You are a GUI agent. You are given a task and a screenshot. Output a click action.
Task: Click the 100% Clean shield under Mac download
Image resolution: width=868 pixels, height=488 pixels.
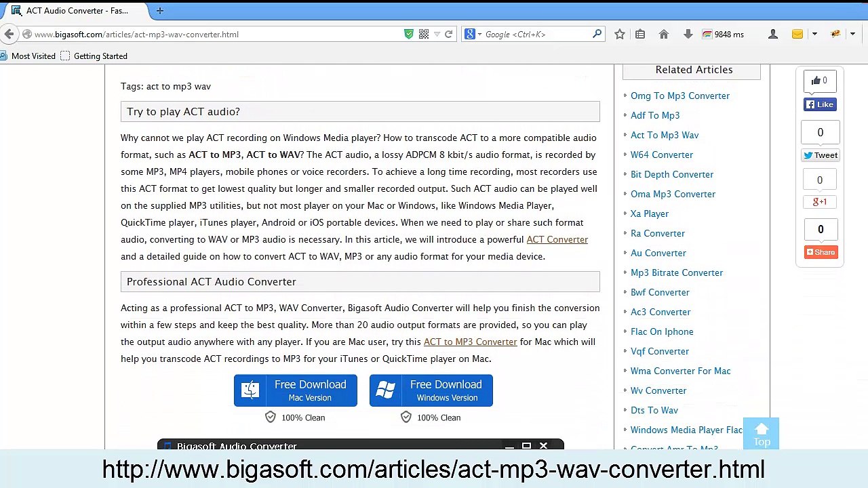click(271, 418)
